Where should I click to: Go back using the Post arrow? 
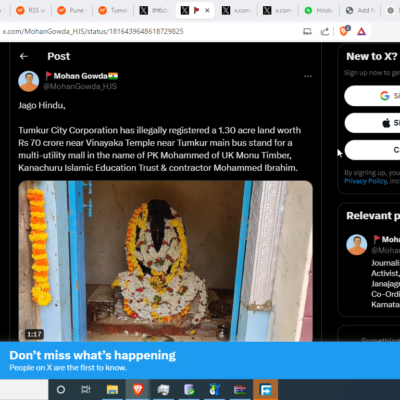click(23, 56)
